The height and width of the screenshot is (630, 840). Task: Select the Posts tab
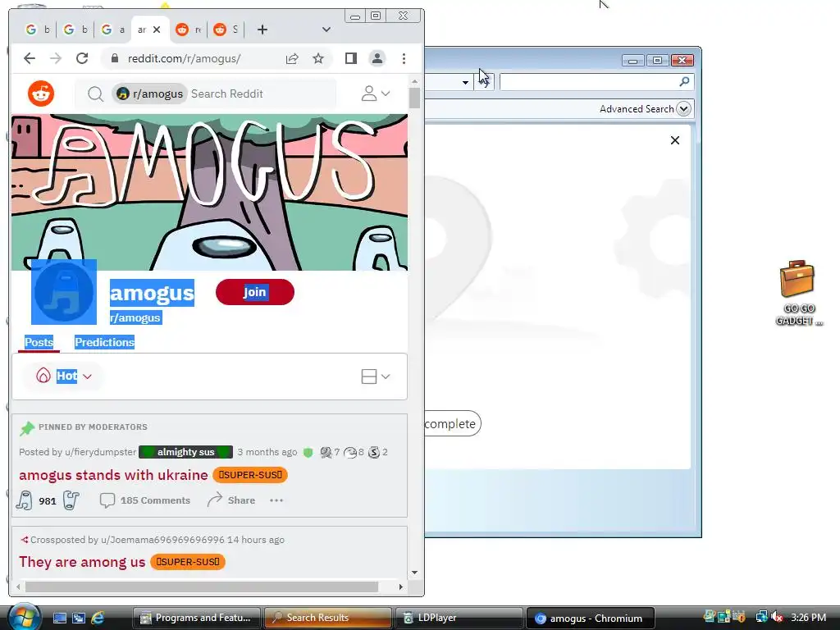pos(39,342)
